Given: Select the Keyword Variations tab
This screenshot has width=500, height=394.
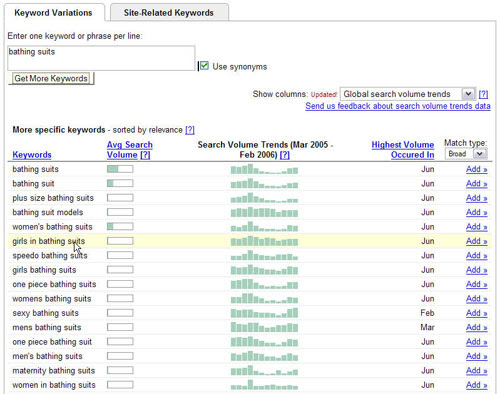Looking at the screenshot, I should (x=53, y=13).
